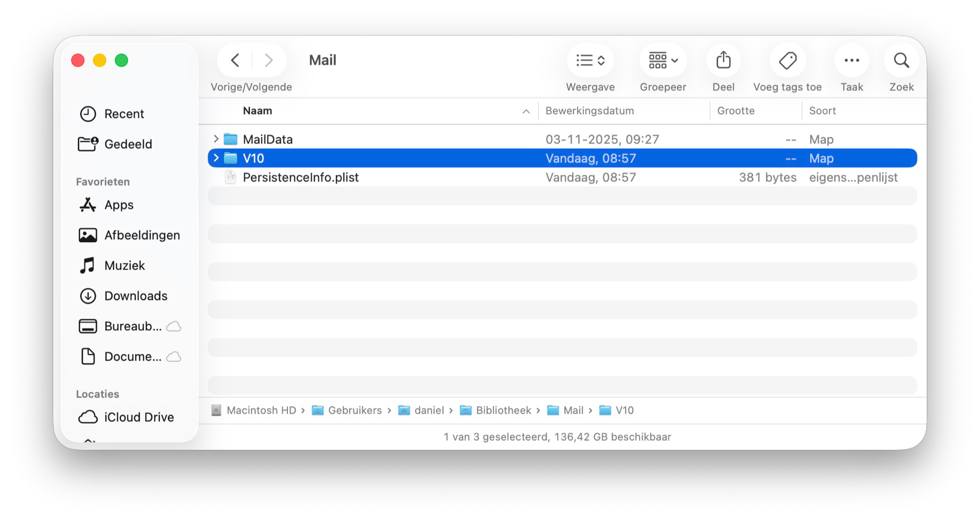Expand the V10 folder

[216, 158]
